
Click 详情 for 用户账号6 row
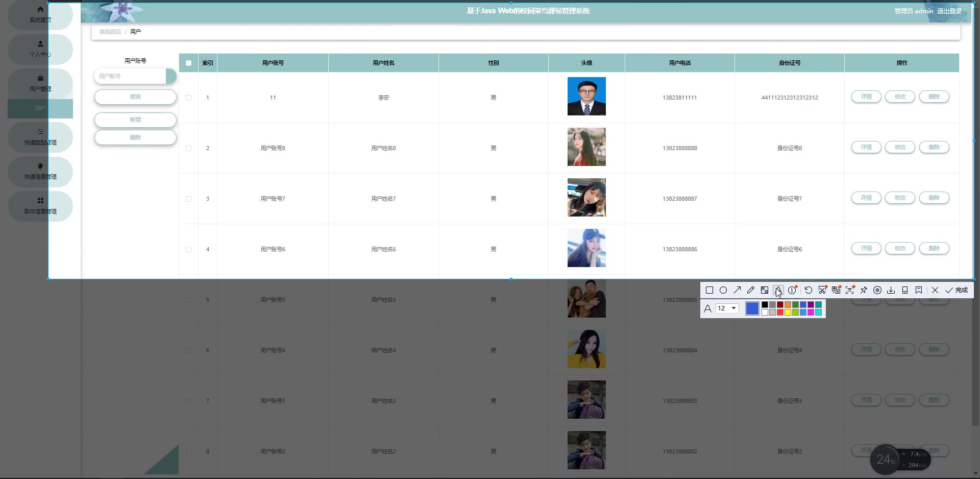[x=866, y=248]
